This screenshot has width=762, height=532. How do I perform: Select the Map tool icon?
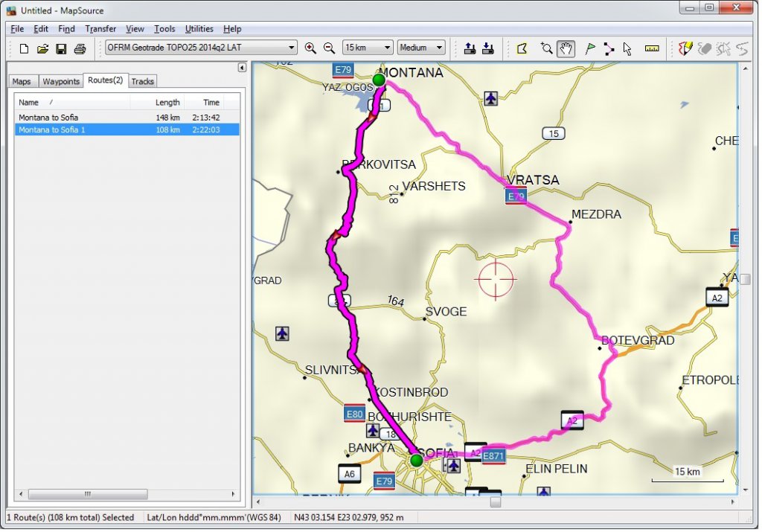522,48
